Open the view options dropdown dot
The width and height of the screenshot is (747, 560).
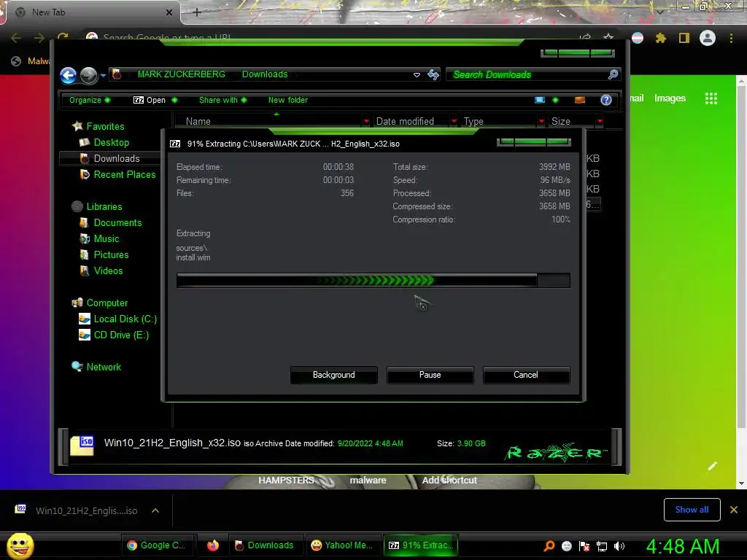(x=555, y=100)
